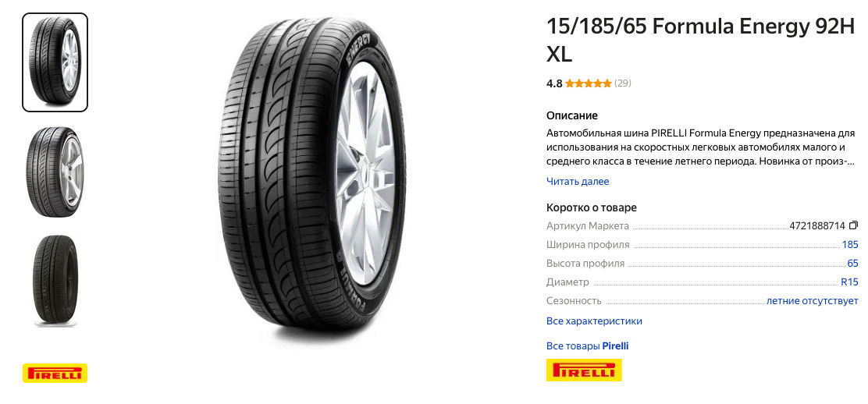Click the large tire product image

[311, 175]
